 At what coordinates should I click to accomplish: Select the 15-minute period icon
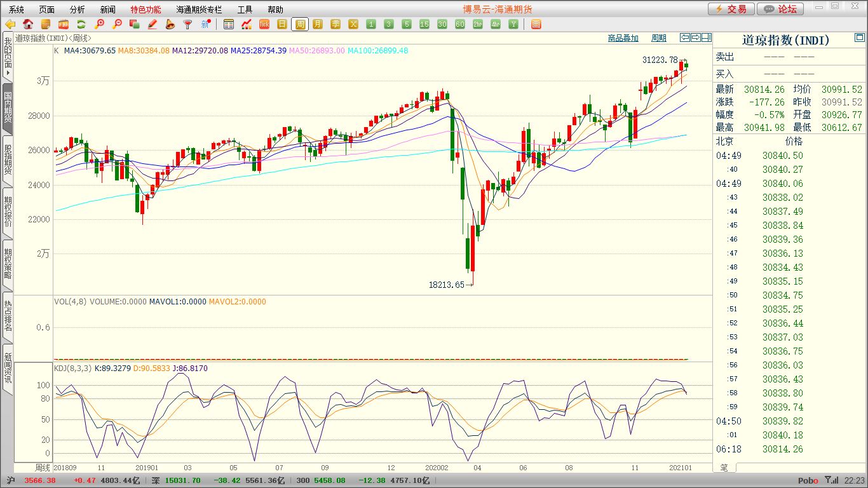(x=424, y=24)
